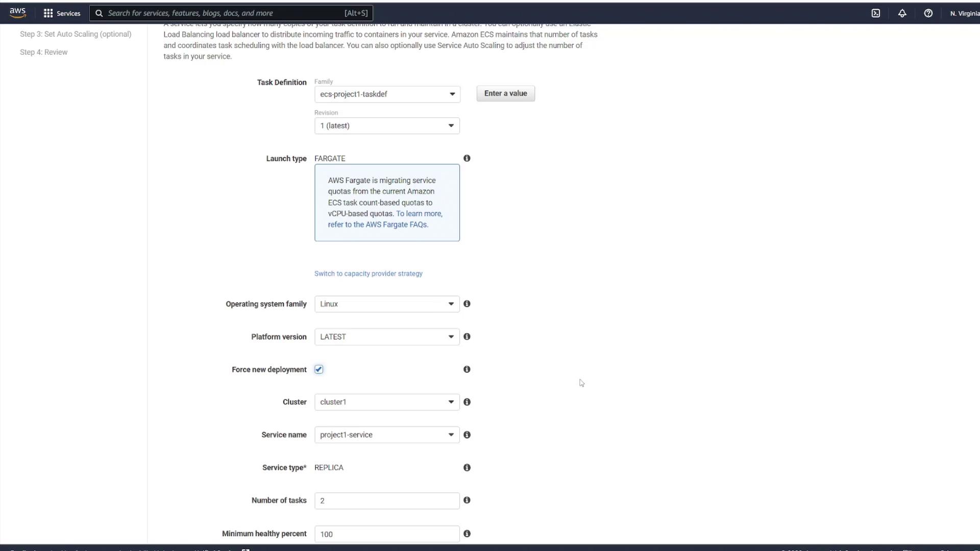Expand the Revision dropdown
The height and width of the screenshot is (551, 980).
(387, 126)
